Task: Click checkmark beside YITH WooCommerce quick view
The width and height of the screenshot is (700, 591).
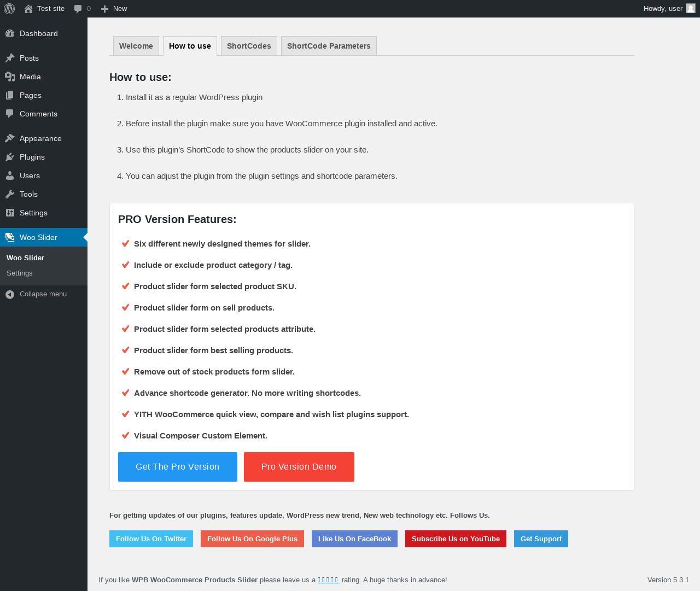Action: (x=125, y=414)
